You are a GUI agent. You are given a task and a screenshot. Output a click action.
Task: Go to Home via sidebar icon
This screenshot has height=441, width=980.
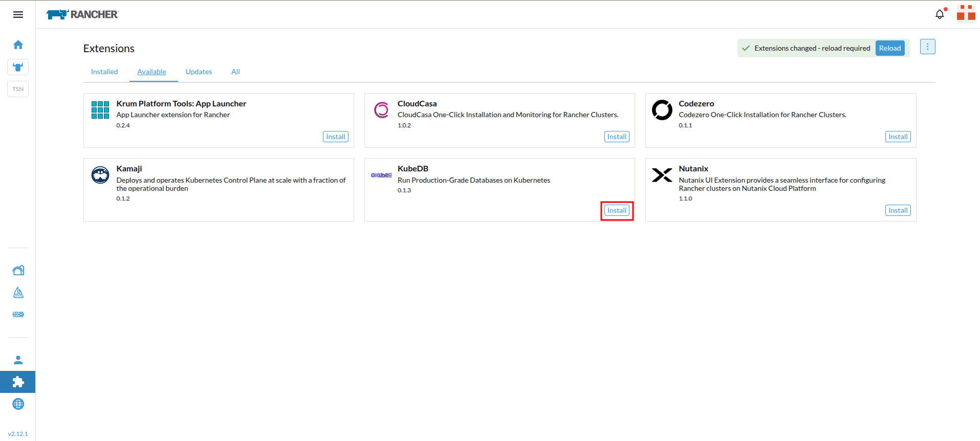tap(18, 45)
